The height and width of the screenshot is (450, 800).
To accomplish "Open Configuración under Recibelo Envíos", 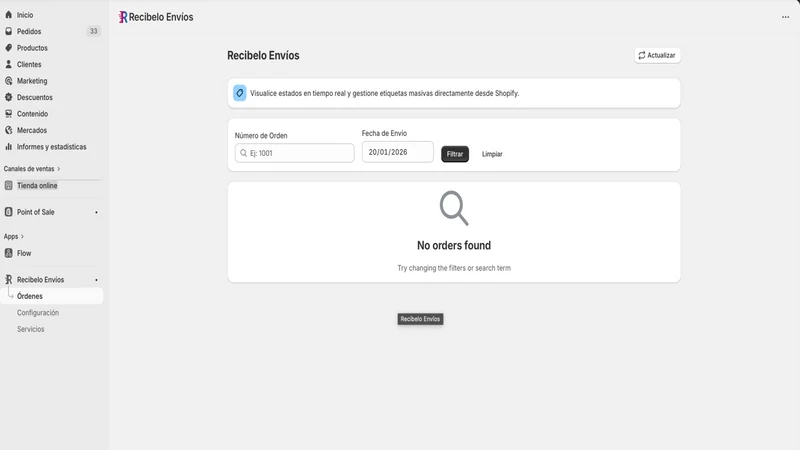I will click(x=38, y=313).
